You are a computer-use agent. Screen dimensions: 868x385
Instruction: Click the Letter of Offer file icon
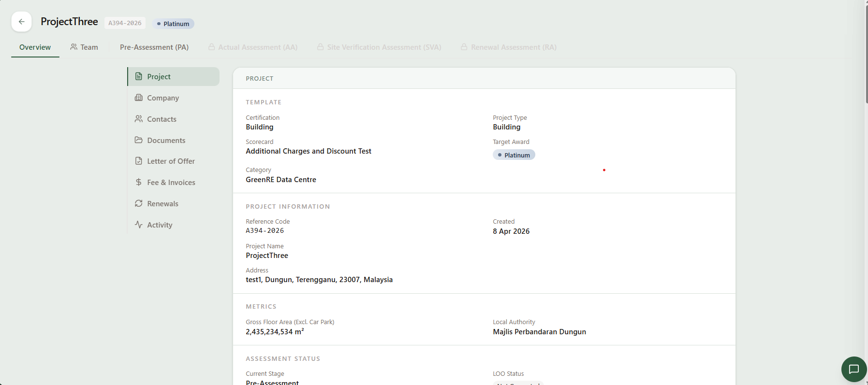coord(139,161)
